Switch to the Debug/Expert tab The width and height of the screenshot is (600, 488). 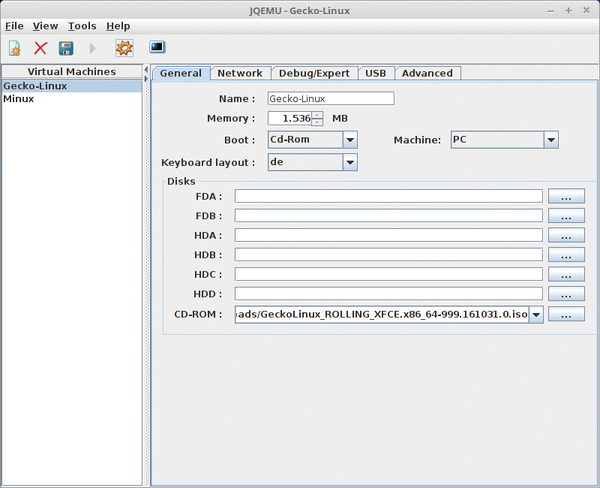[314, 73]
